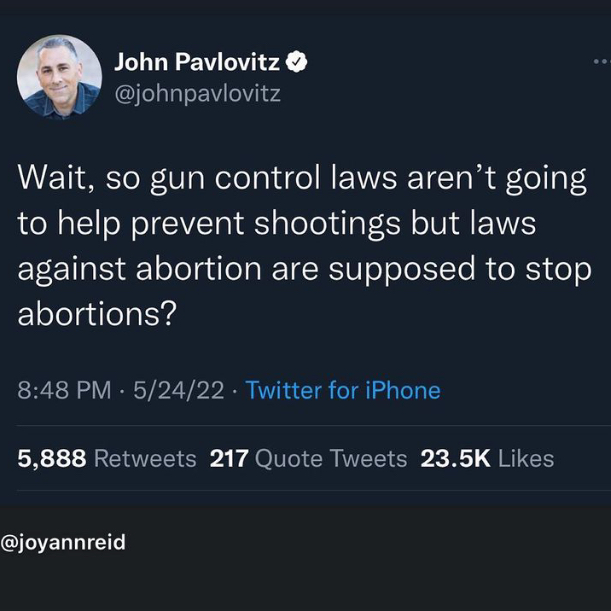Click "against abortion" in the third line
Image resolution: width=611 pixels, height=611 pixels.
point(139,269)
